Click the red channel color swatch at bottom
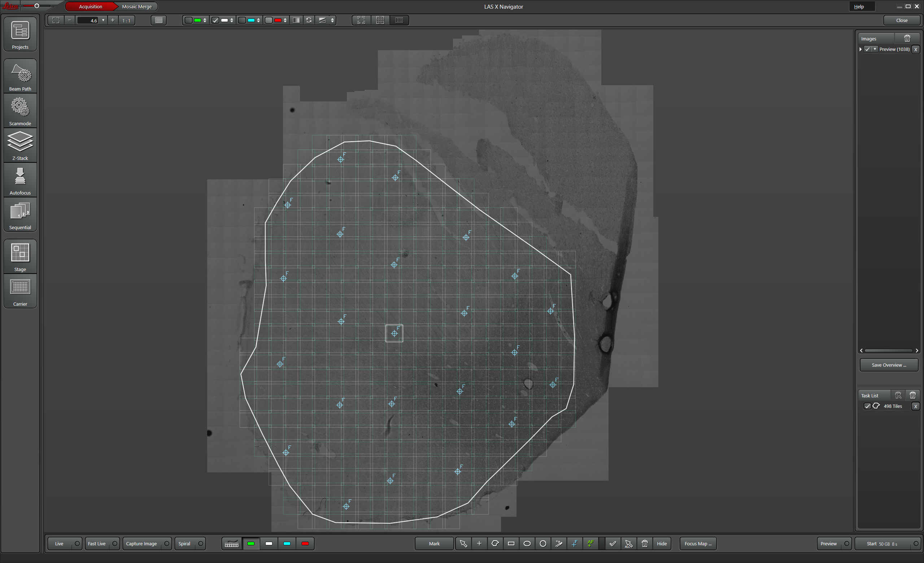 pyautogui.click(x=305, y=544)
